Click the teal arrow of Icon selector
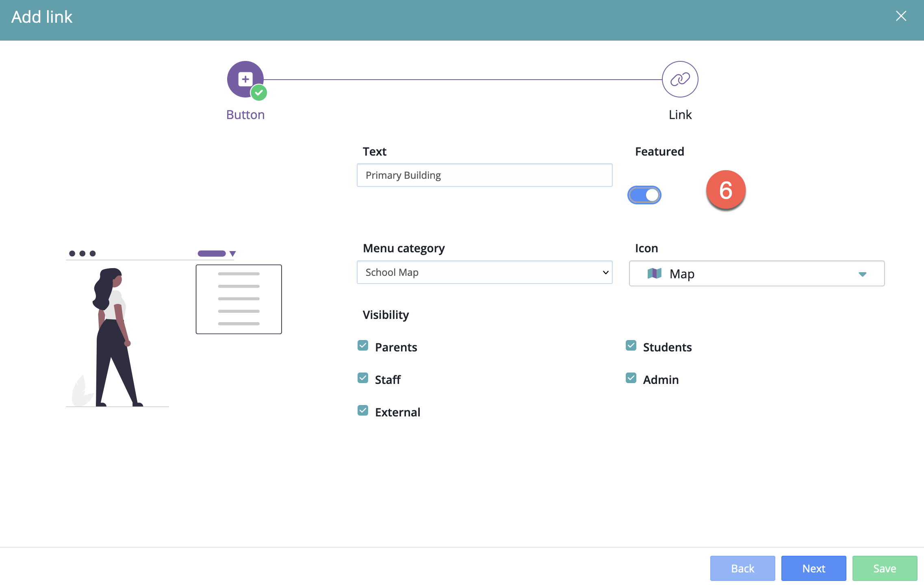Screen dimensions: 924x585 pyautogui.click(x=862, y=274)
